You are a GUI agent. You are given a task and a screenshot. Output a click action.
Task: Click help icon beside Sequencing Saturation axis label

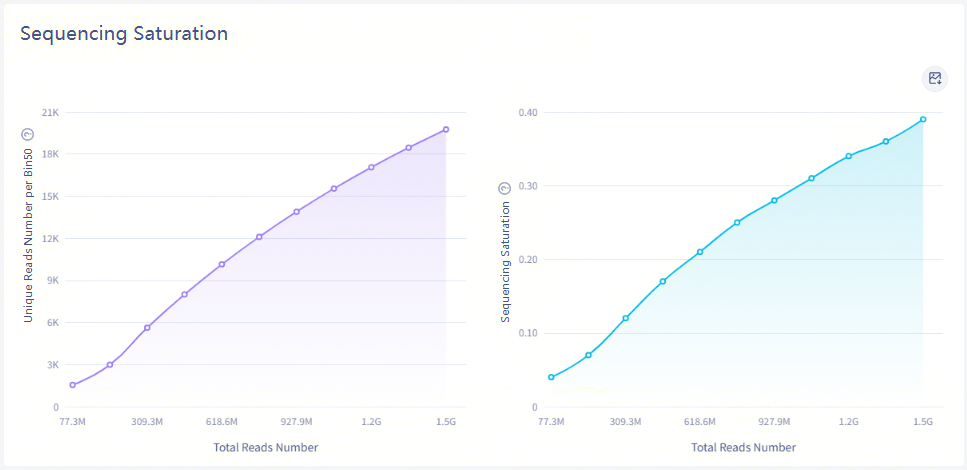[504, 188]
